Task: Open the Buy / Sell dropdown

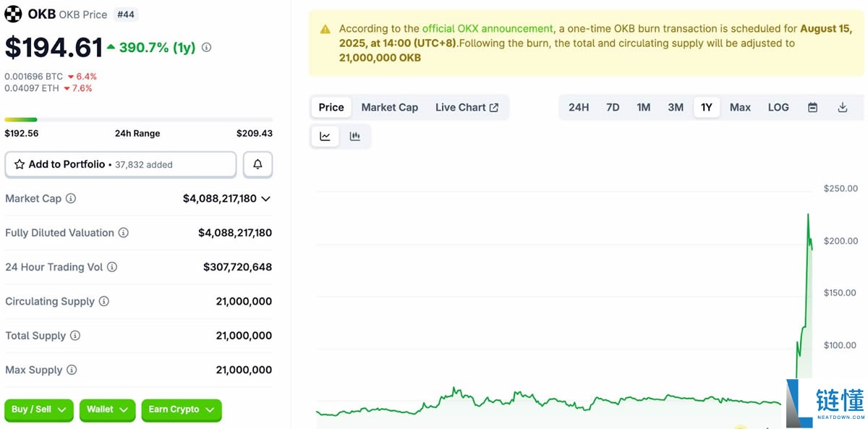Action: click(39, 409)
